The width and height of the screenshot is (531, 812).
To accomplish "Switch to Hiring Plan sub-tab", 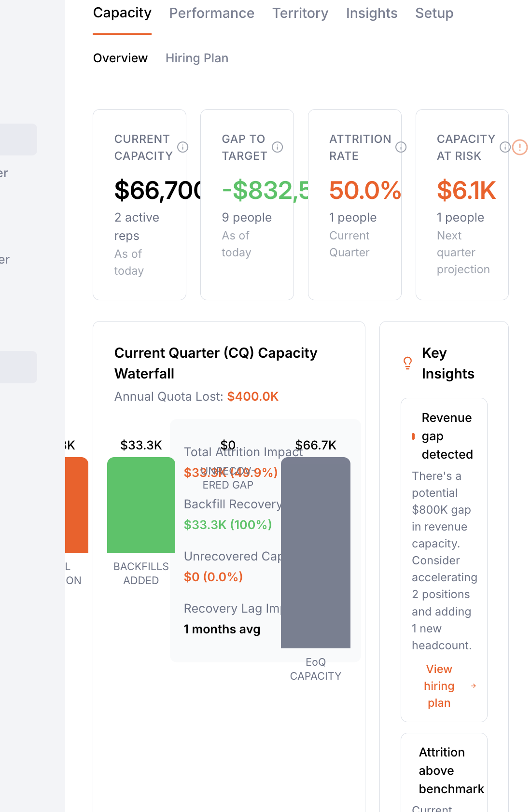I will [196, 58].
